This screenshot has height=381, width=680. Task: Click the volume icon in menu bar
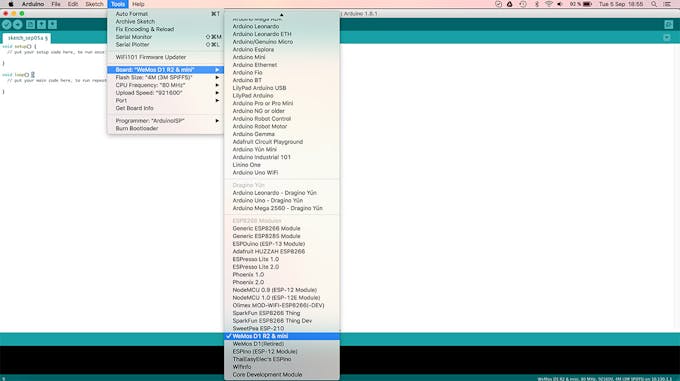point(560,4)
